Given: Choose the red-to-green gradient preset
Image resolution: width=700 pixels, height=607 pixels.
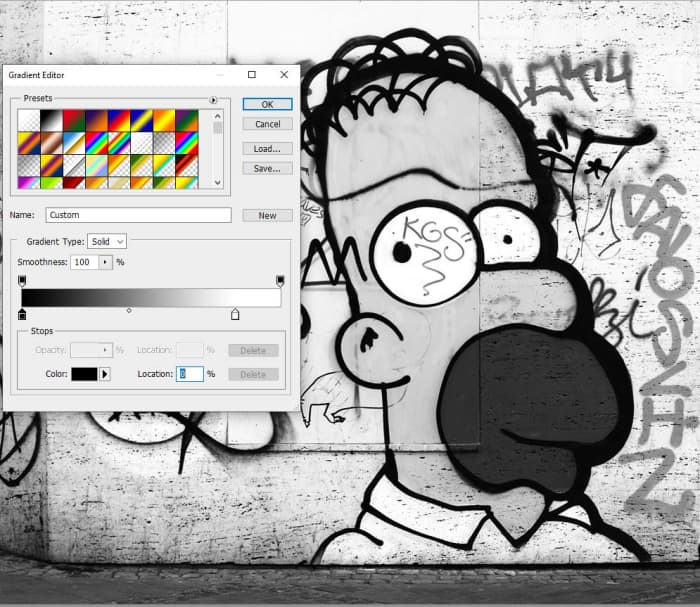Looking at the screenshot, I should (74, 121).
